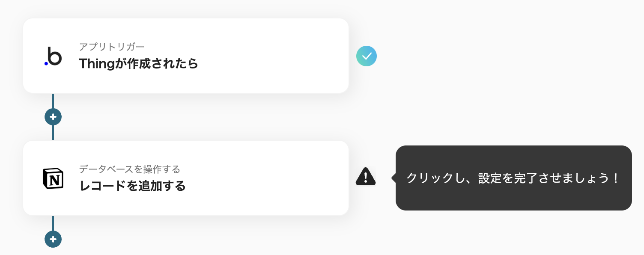
Task: Click the connector line below the Notion card
Action: pyautogui.click(x=53, y=222)
